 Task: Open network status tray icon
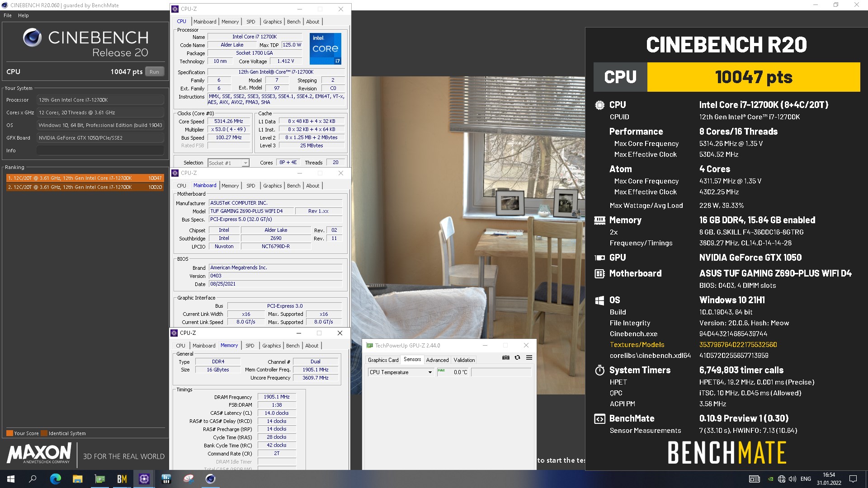pos(782,479)
